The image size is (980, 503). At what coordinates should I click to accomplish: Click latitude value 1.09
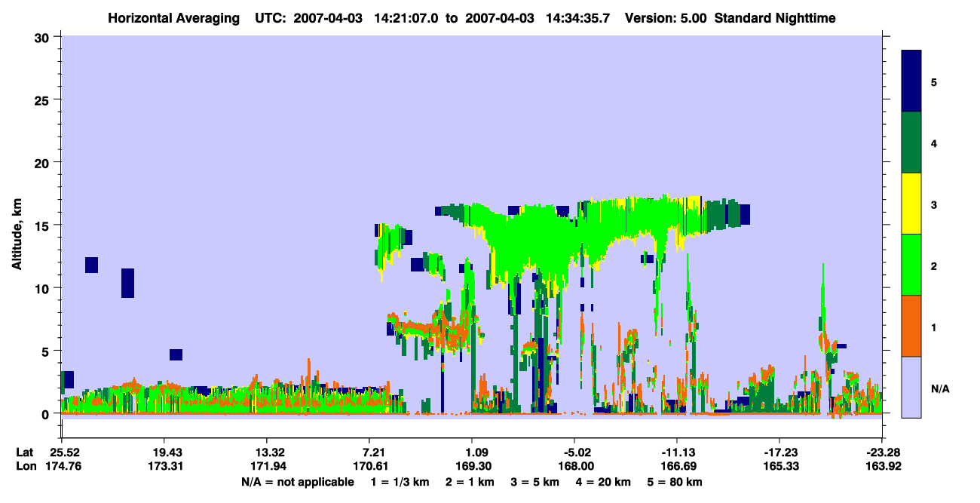(472, 452)
